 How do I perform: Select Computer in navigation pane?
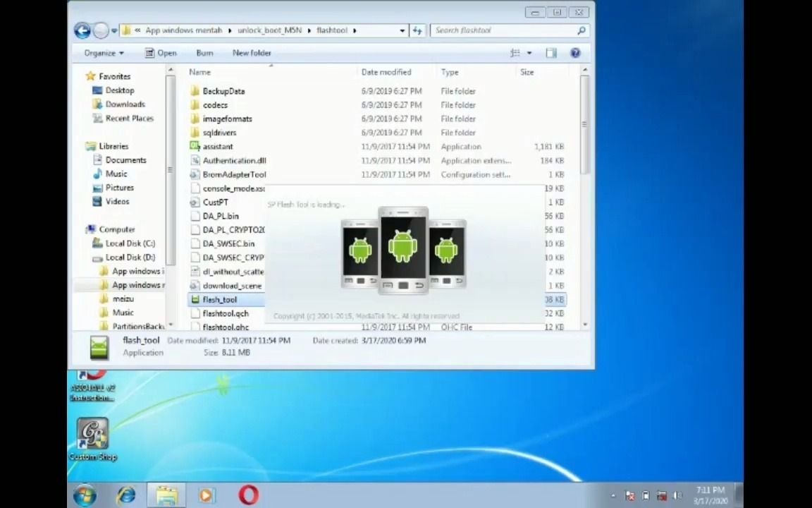click(x=116, y=229)
